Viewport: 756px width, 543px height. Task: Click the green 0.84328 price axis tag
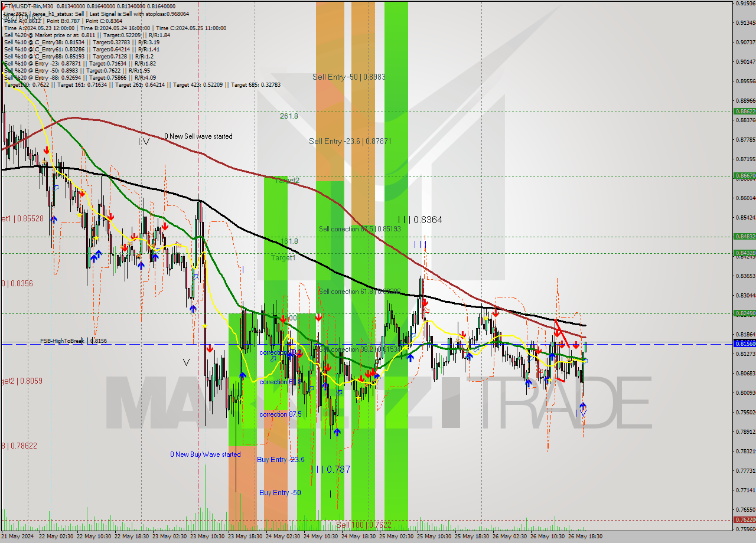744,253
